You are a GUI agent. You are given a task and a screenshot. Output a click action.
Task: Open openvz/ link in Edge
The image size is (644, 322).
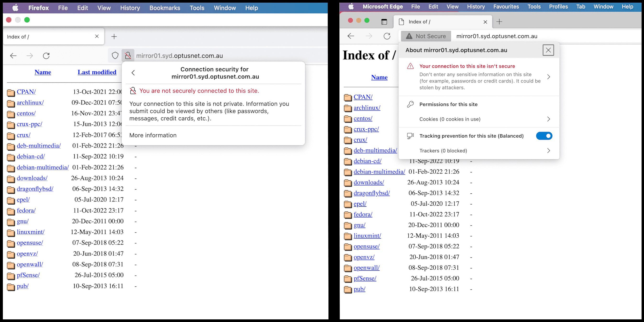click(x=364, y=257)
